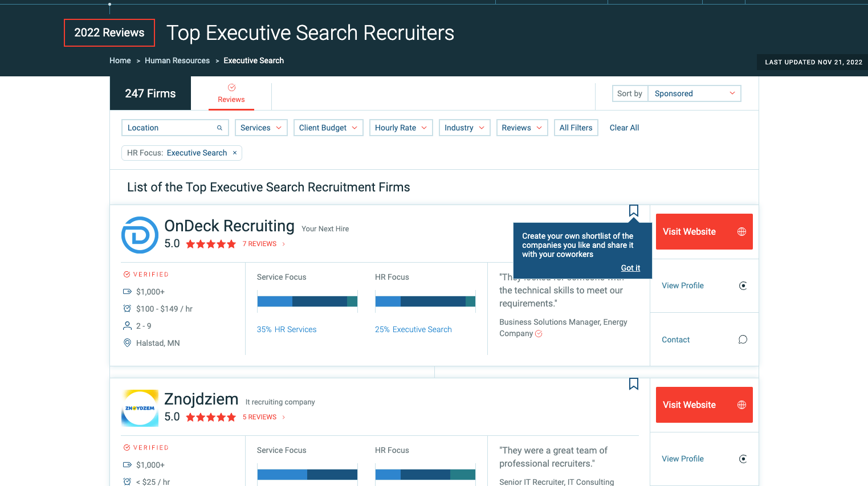
Task: Click the globe icon on Visit Website
Action: [741, 231]
